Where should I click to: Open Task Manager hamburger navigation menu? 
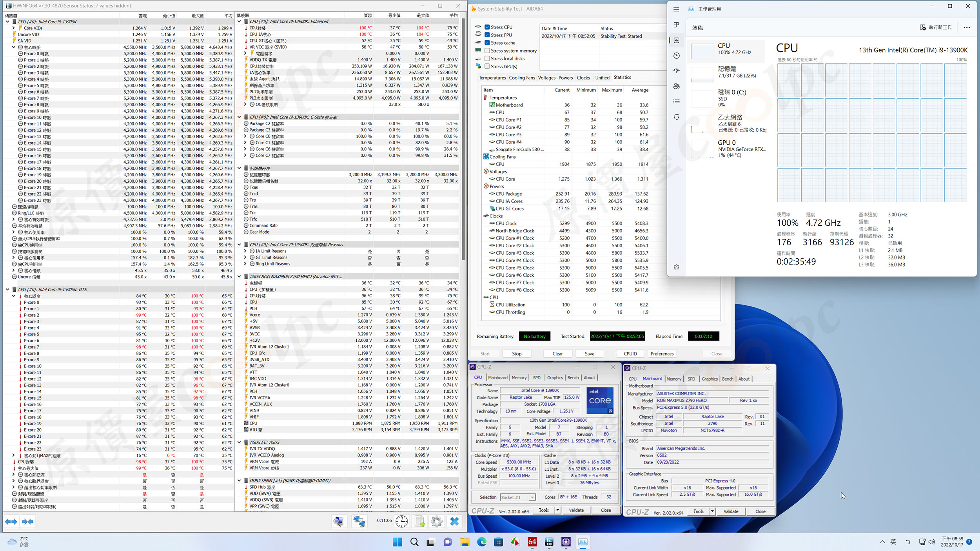pyautogui.click(x=676, y=9)
